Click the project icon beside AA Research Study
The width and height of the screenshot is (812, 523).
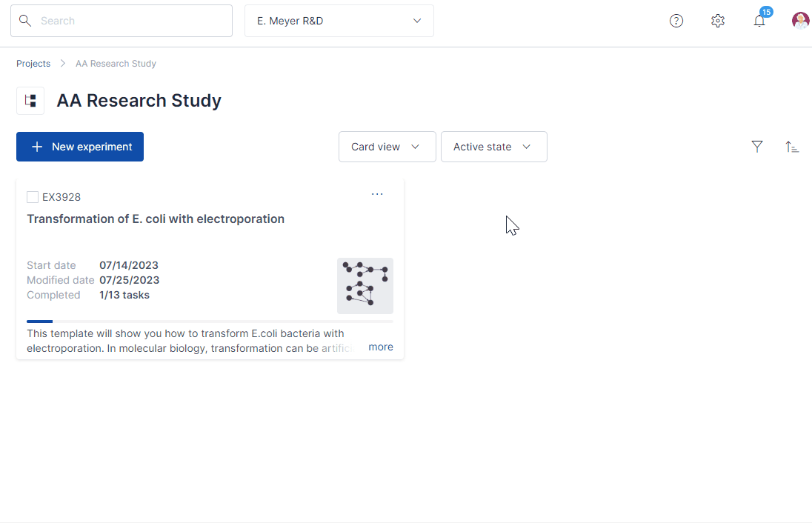pyautogui.click(x=30, y=101)
